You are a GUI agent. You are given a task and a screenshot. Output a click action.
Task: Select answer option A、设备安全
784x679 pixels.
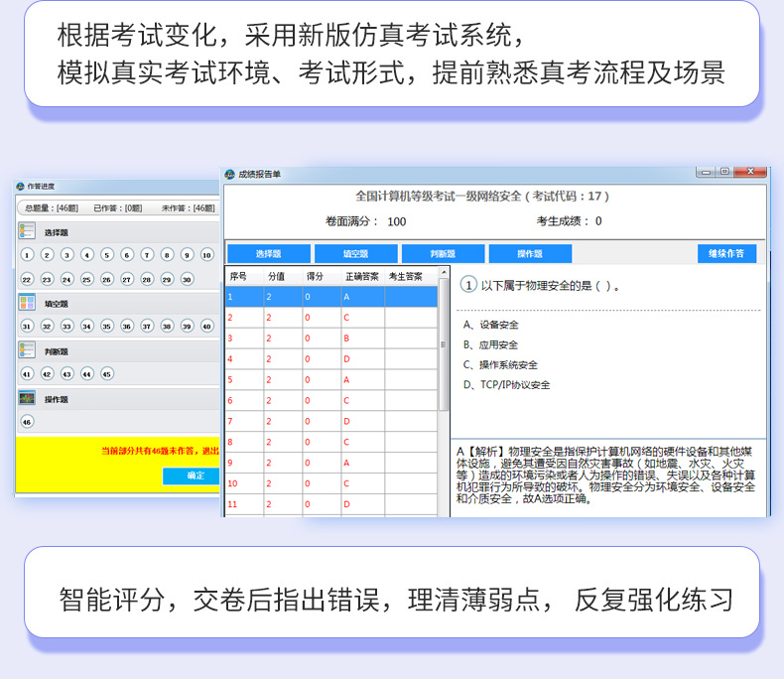tap(491, 325)
